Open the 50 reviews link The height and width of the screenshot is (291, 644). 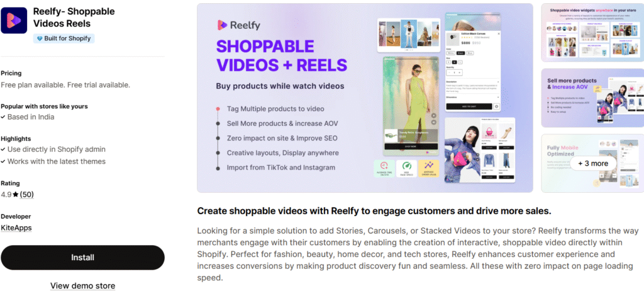click(x=26, y=195)
